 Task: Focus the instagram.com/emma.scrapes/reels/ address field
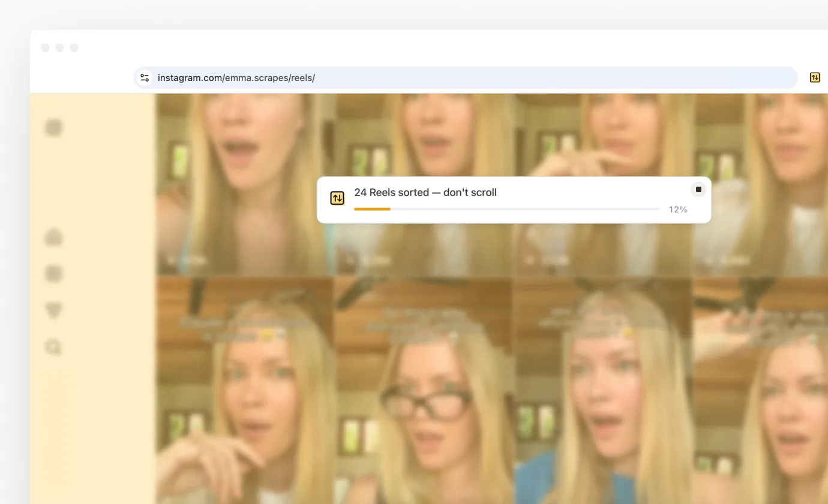click(x=466, y=78)
